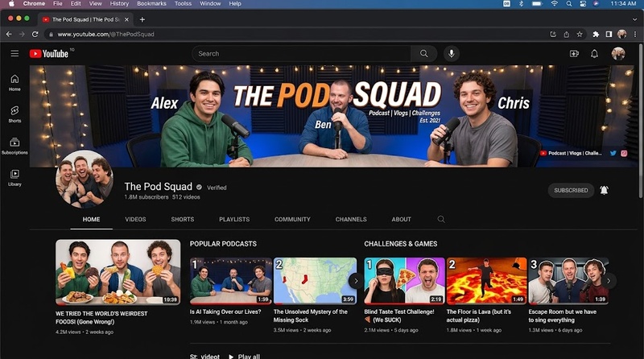
Task: Click the search magnifier button
Action: (x=424, y=53)
